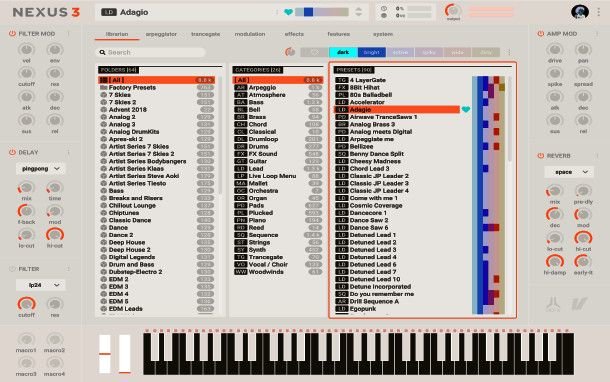Click the reset tag filter icon
The height and width of the screenshot is (382, 610).
tap(290, 52)
